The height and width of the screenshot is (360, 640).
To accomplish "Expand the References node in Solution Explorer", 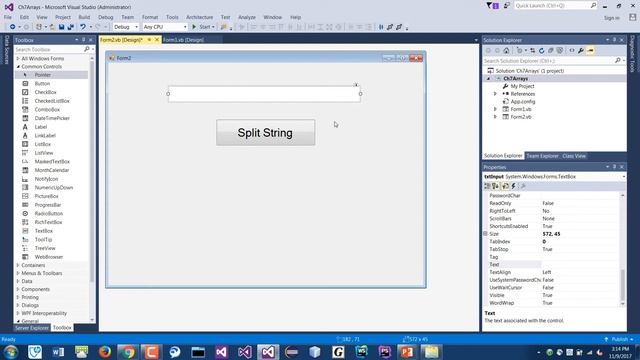I will (x=495, y=94).
